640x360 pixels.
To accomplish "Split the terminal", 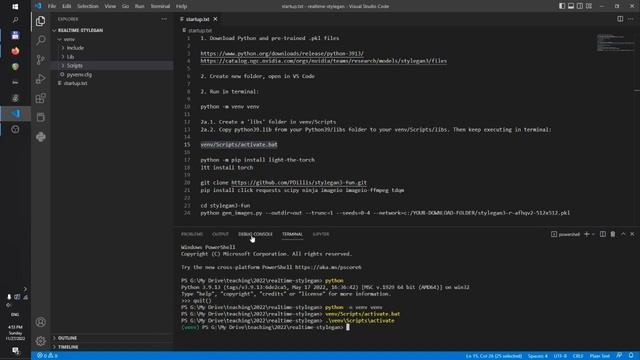I will click(x=603, y=234).
